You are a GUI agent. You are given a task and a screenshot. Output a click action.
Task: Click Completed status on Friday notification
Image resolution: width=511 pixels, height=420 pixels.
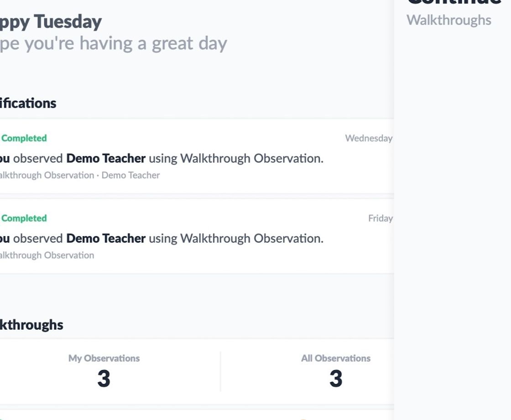click(24, 218)
